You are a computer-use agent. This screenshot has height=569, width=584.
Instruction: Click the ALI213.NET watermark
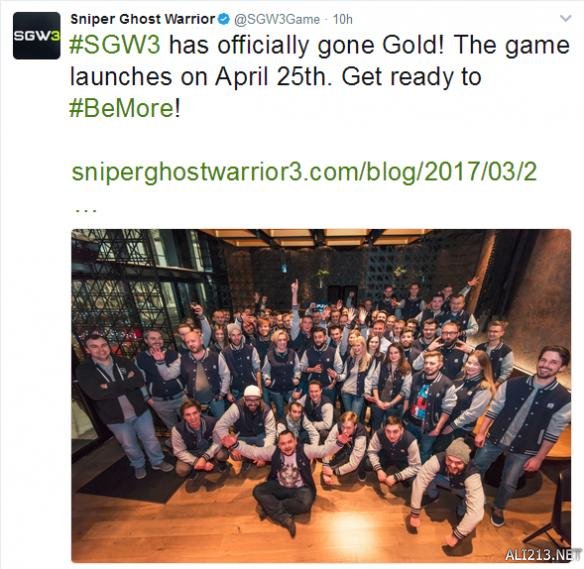(542, 555)
